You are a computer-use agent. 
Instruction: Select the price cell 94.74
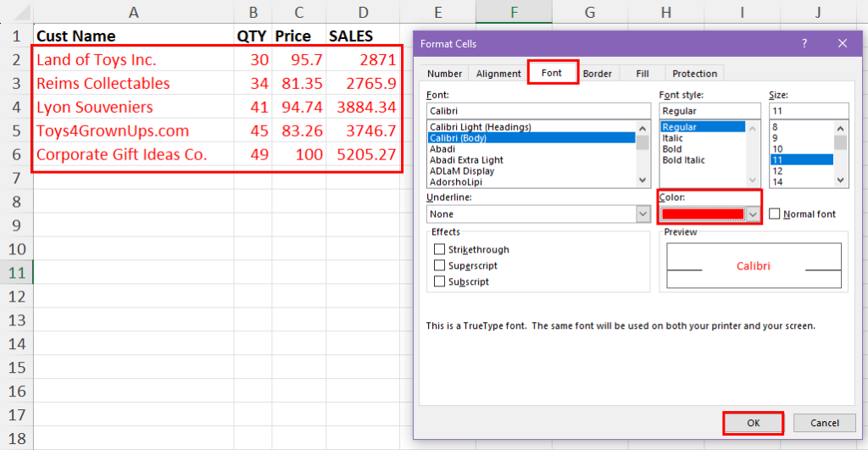299,107
